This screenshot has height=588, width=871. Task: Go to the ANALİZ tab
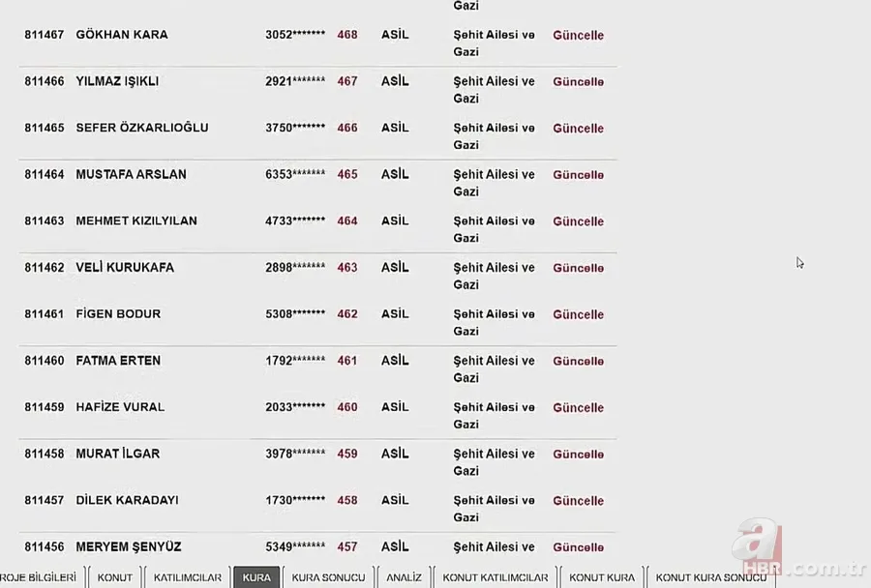pyautogui.click(x=404, y=577)
